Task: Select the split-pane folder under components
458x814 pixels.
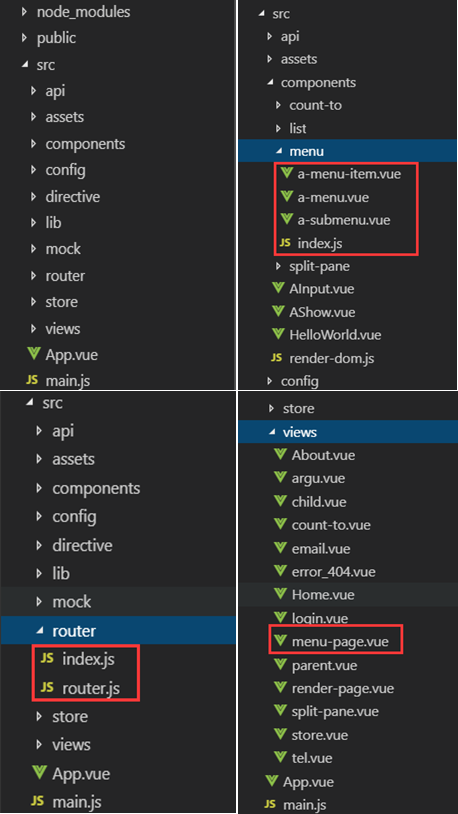Action: [x=319, y=266]
